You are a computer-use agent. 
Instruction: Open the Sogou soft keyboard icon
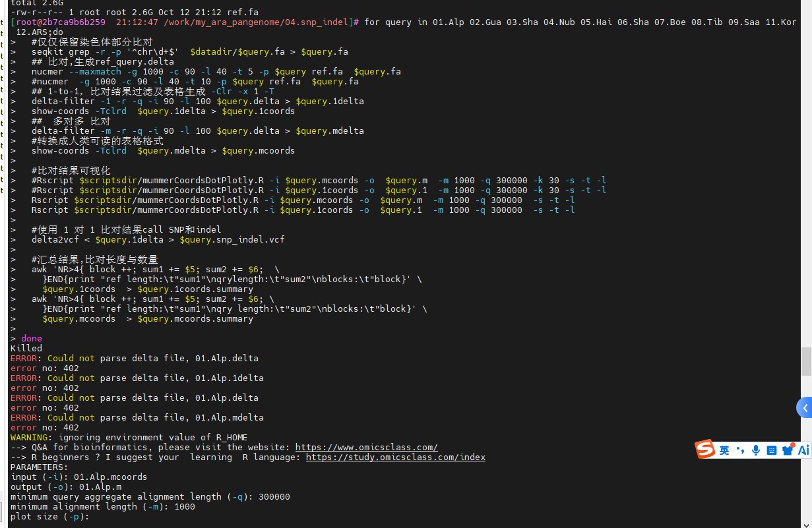click(x=771, y=450)
